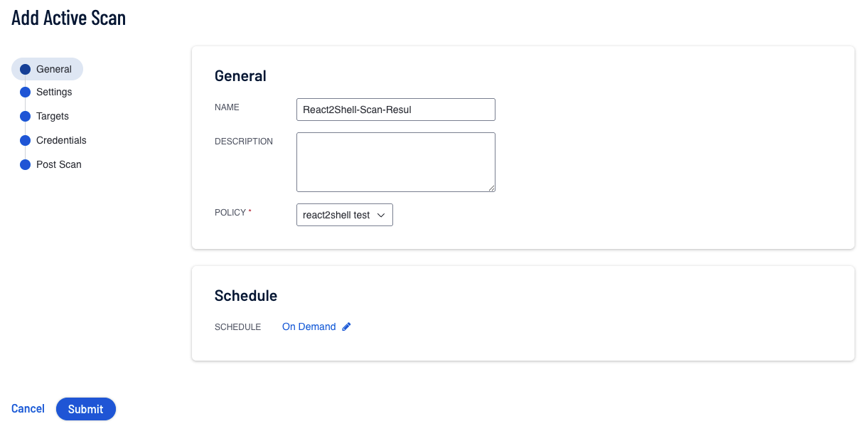Click the step circle beside Targets
Image resolution: width=868 pixels, height=441 pixels.
coord(26,117)
